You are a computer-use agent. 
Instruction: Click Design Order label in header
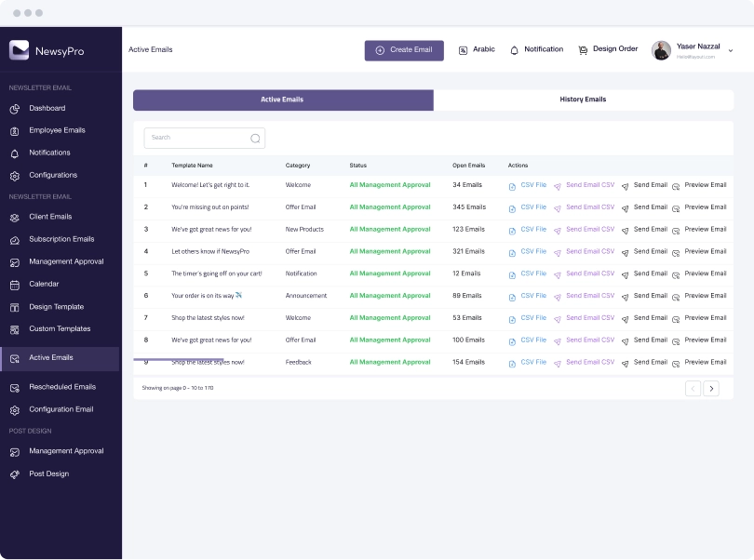click(615, 49)
